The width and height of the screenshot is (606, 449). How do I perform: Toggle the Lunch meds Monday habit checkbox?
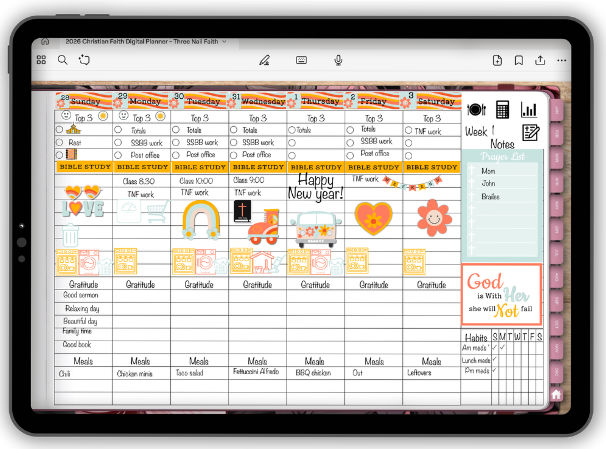(x=504, y=358)
